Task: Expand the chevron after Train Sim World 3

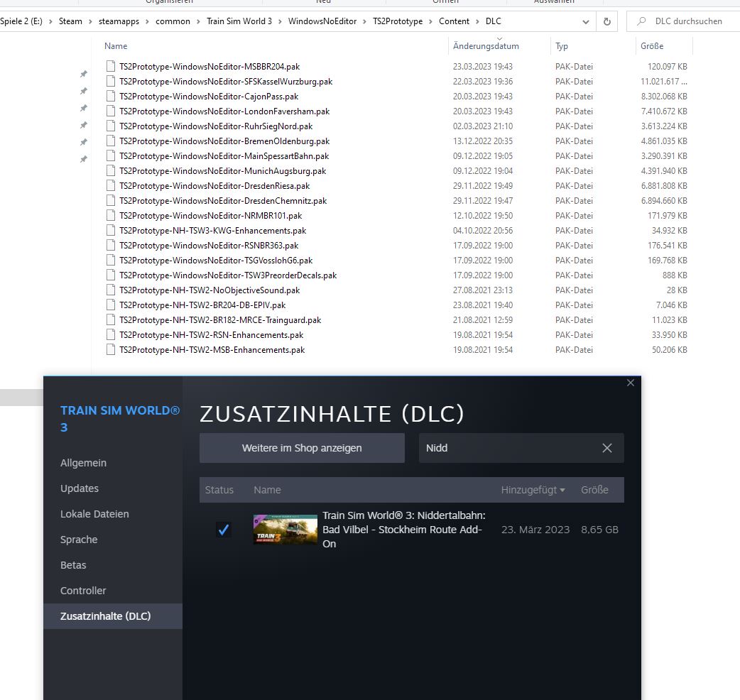Action: [280, 21]
